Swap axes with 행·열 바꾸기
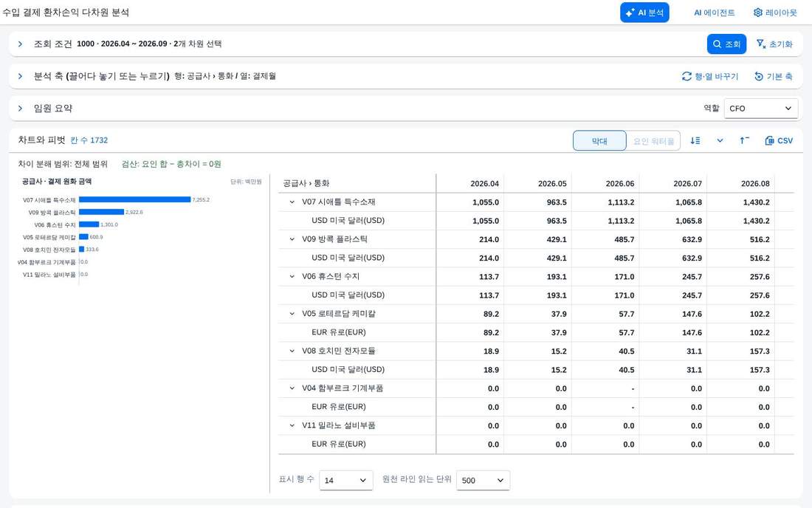This screenshot has height=508, width=812. (x=710, y=76)
